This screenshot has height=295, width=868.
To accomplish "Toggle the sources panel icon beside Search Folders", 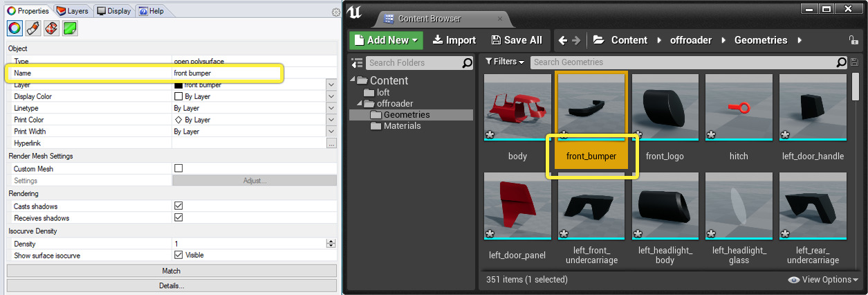I will [358, 63].
